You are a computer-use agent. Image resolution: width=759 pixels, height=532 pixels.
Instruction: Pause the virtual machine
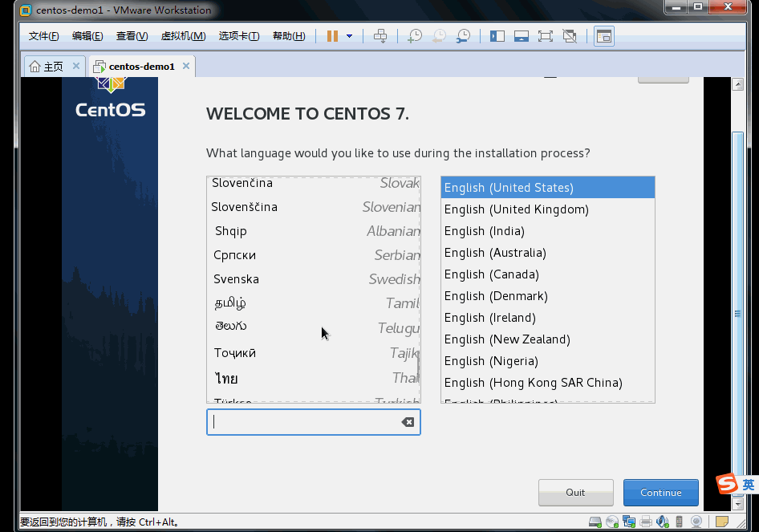pos(332,36)
